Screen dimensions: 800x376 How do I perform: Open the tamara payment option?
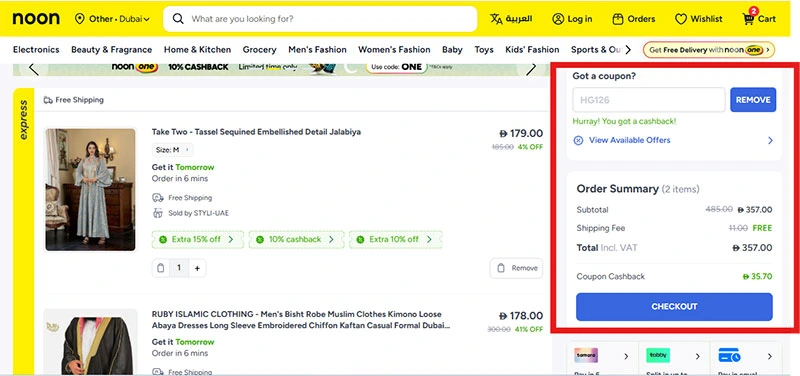point(602,357)
